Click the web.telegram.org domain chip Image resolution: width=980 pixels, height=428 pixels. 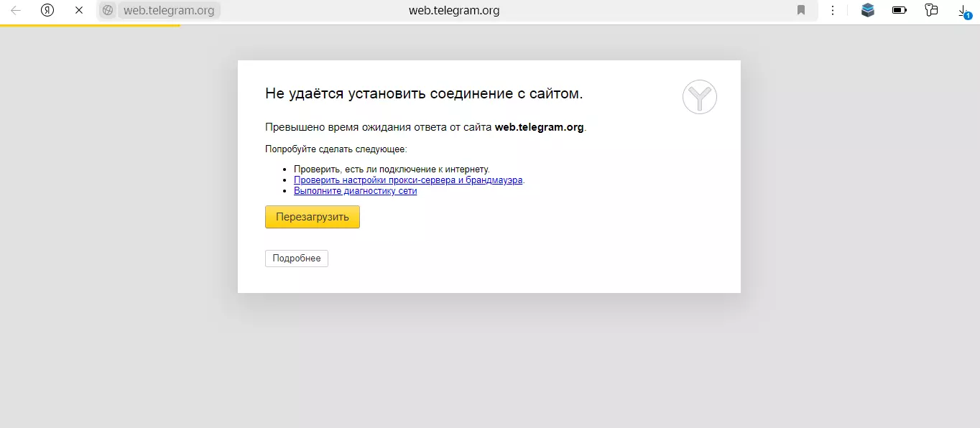pyautogui.click(x=168, y=11)
